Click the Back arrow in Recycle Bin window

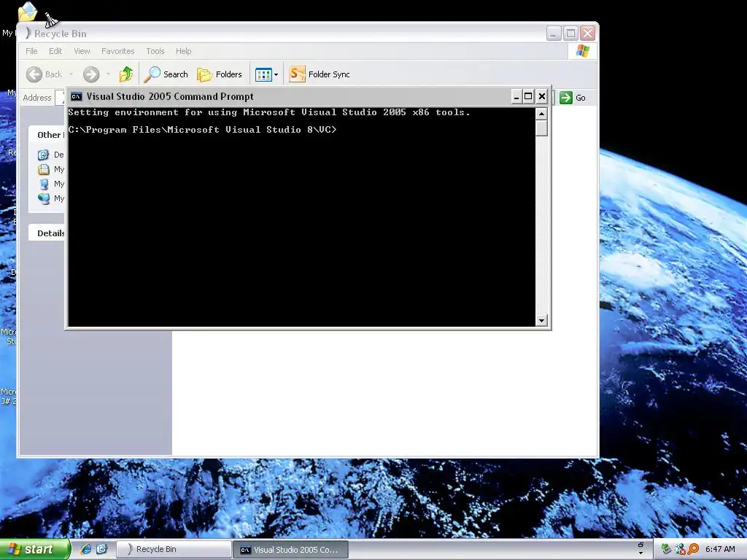[x=34, y=74]
